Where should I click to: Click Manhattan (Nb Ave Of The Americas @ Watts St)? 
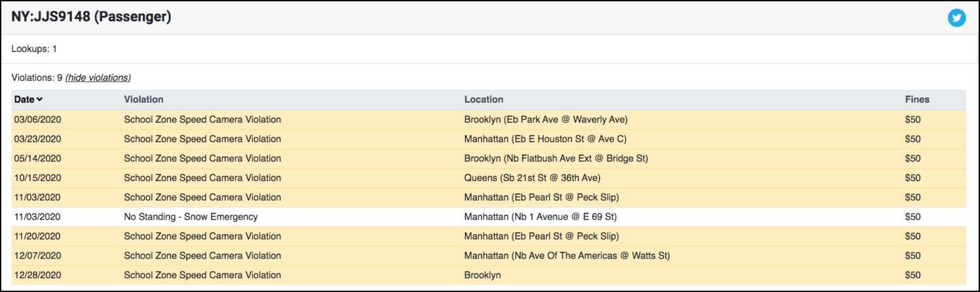[567, 256]
